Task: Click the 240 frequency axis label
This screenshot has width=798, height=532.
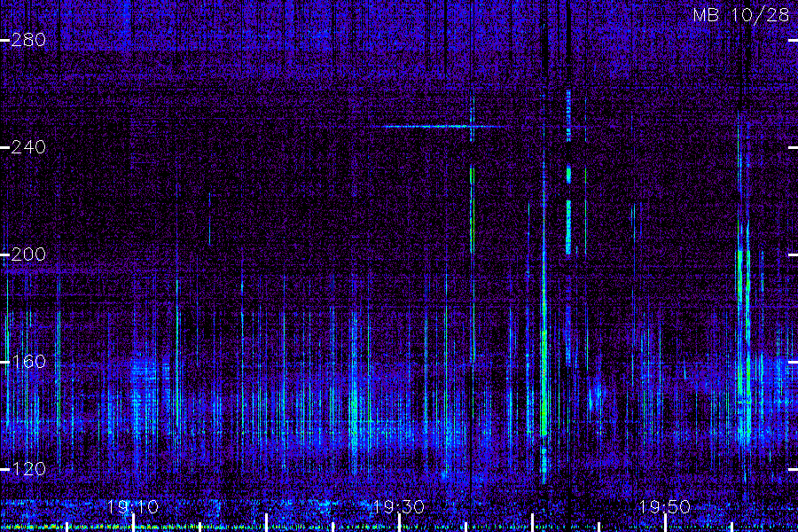Action: coord(28,147)
